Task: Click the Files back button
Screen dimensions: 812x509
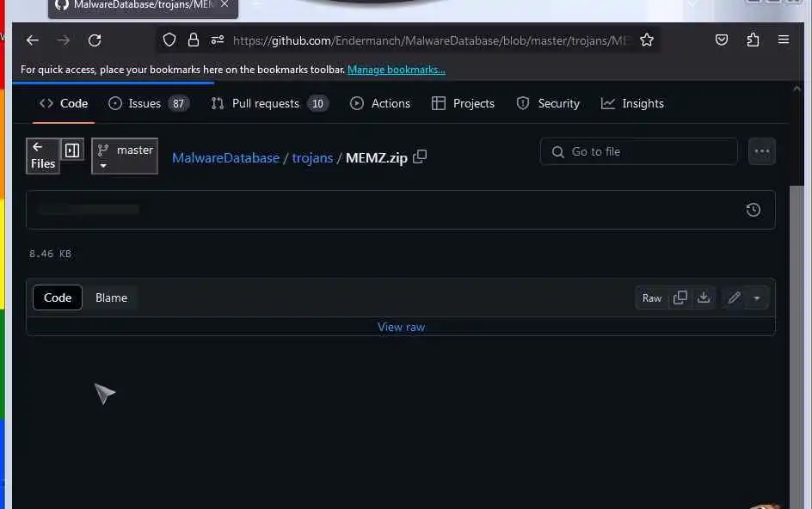Action: (x=43, y=156)
